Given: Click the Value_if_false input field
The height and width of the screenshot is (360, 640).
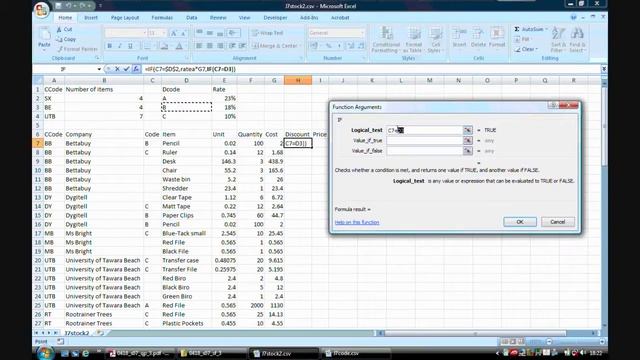Looking at the screenshot, I should coord(424,151).
